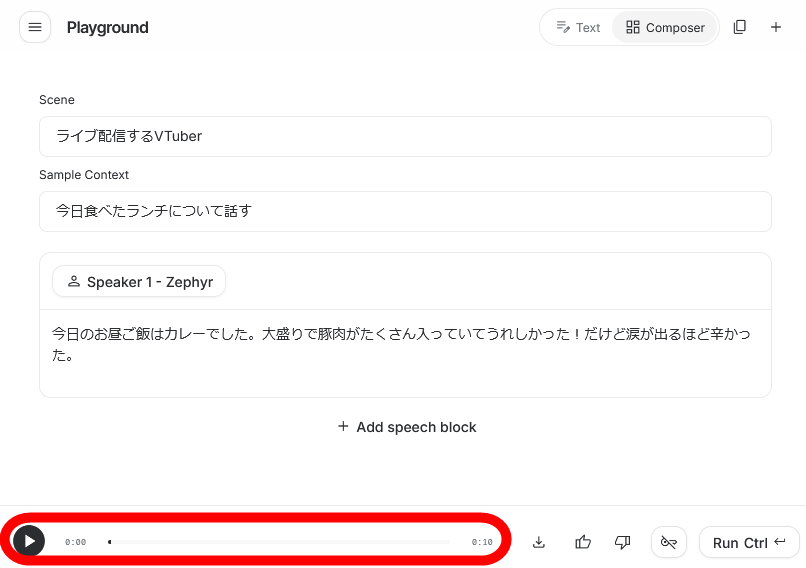The height and width of the screenshot is (568, 806).
Task: Focus the Sample Context input field
Action: click(x=405, y=211)
